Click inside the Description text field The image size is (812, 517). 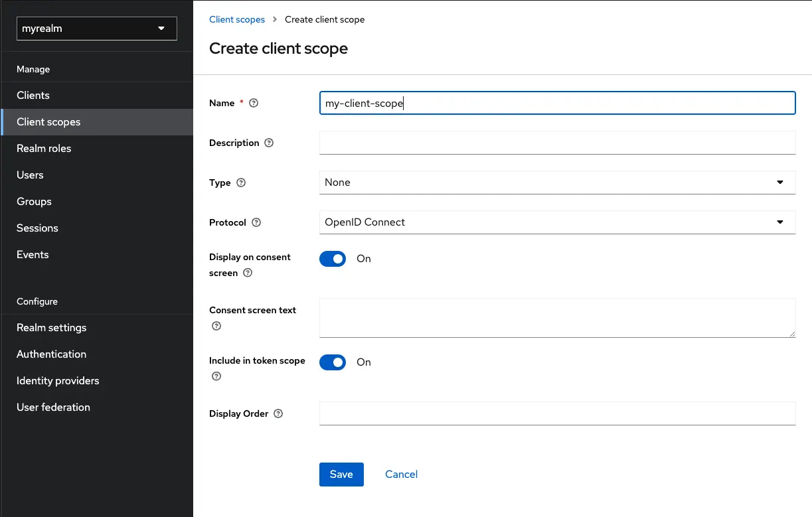(x=557, y=143)
